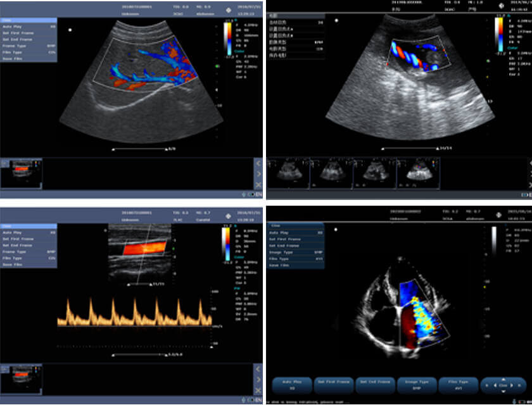532x405 pixels.
Task: Delete clip with X icon in liver scan strip
Action: coord(258,185)
